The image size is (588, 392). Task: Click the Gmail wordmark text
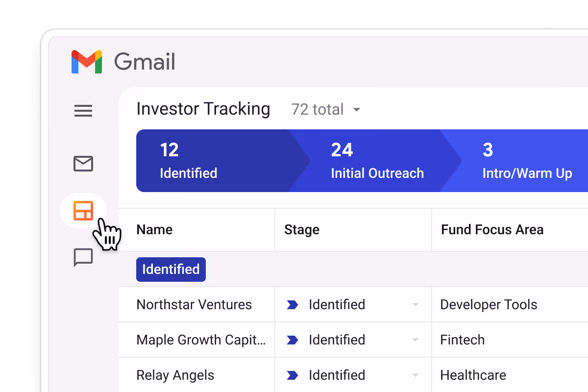(x=145, y=62)
